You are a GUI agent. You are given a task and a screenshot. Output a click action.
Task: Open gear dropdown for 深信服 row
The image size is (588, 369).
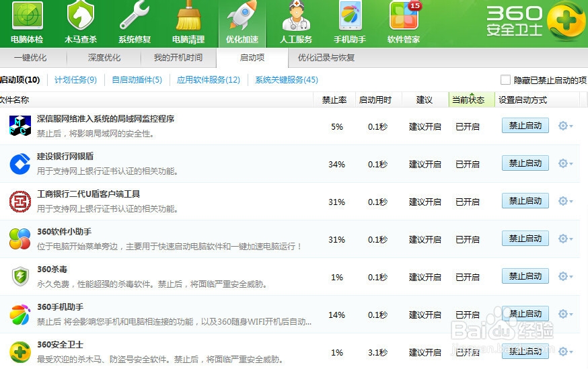click(565, 126)
